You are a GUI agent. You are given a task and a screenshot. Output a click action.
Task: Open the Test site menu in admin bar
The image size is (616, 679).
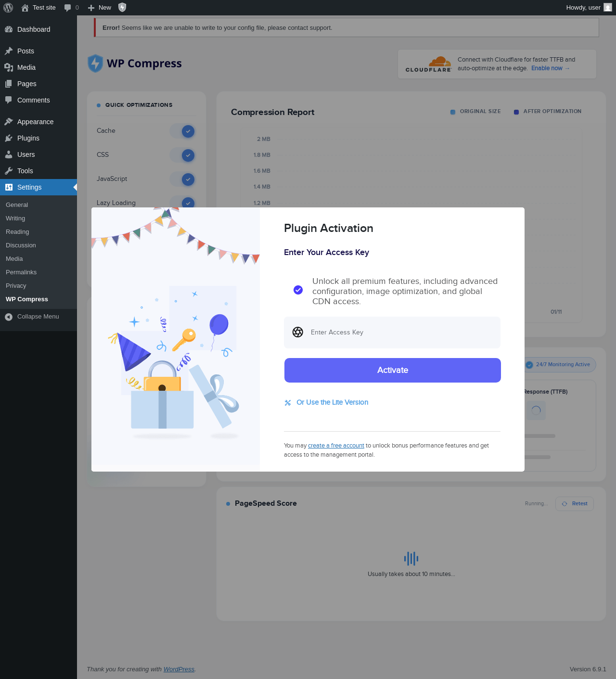point(38,8)
